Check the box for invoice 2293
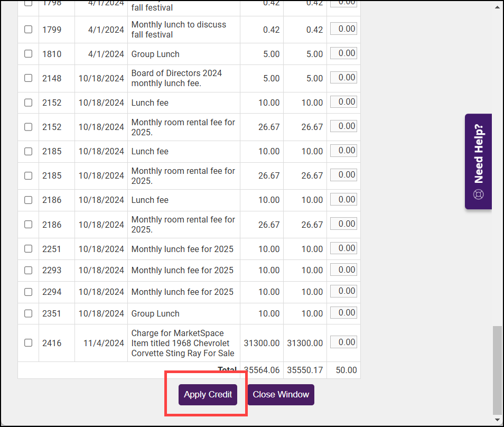Viewport: 504px width, 427px height. [x=29, y=271]
